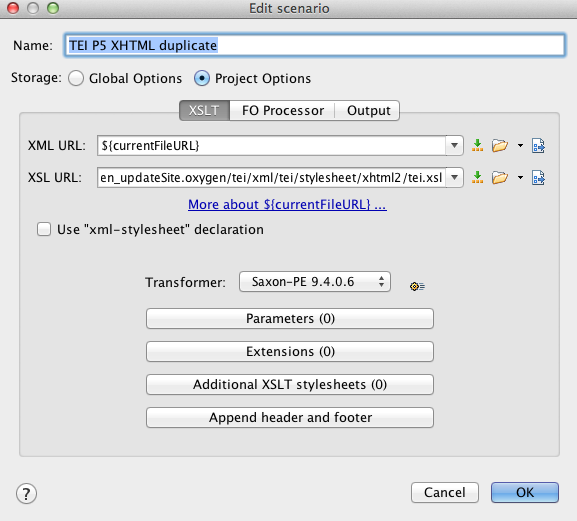Image resolution: width=577 pixels, height=521 pixels.
Task: Open the transformer advanced options gear icon
Action: coord(417,286)
